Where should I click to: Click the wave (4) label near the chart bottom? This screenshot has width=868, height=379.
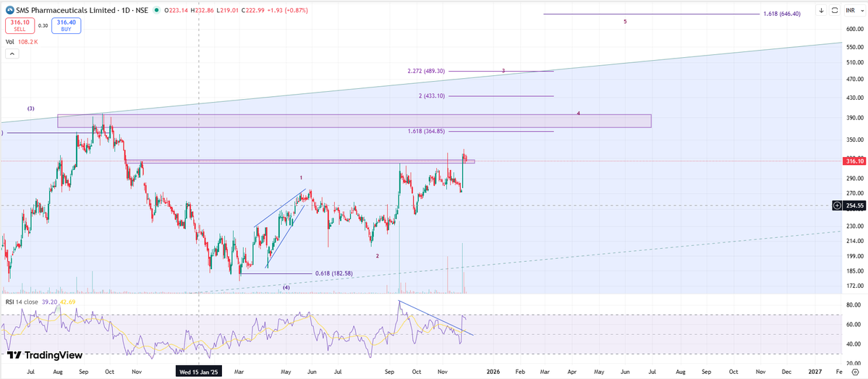click(286, 287)
